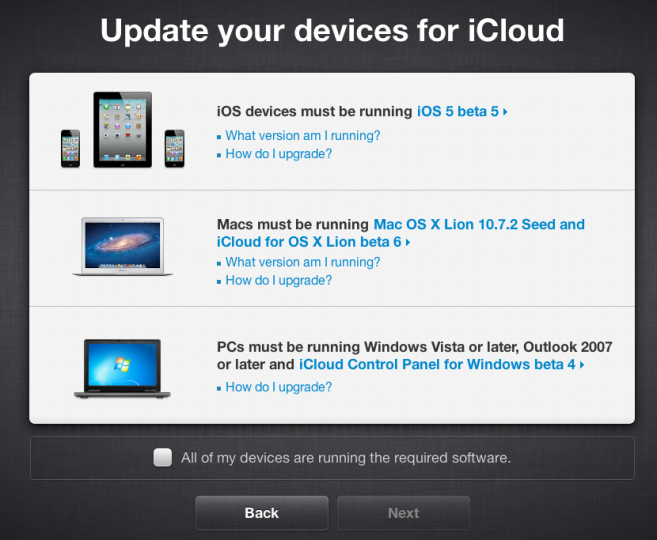Click arrow after iCloud for OS X Lion beta 6

coord(408,242)
